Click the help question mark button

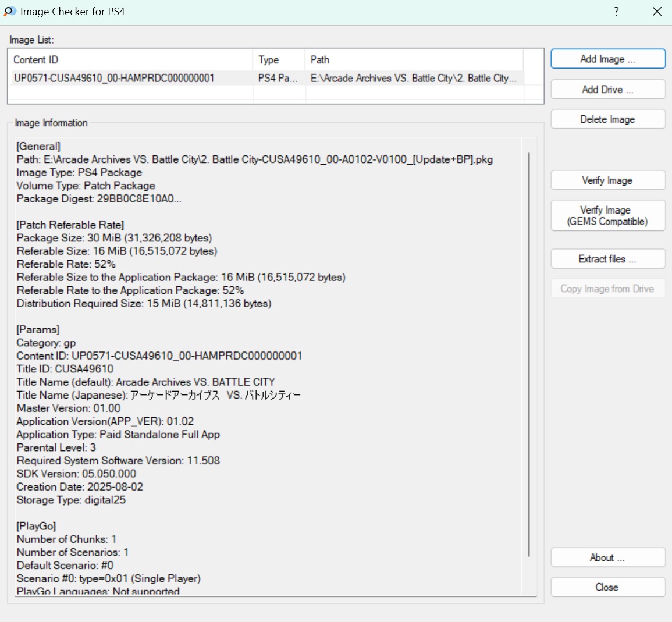(x=616, y=12)
